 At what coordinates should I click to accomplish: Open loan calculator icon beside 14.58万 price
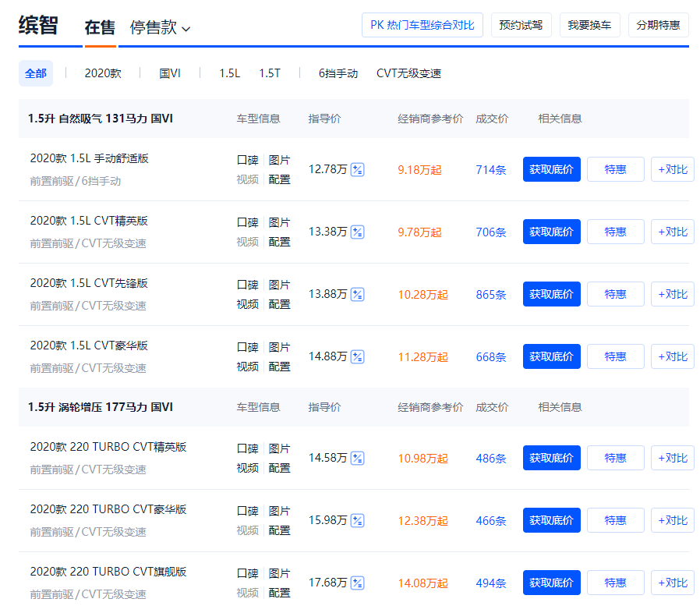(358, 459)
